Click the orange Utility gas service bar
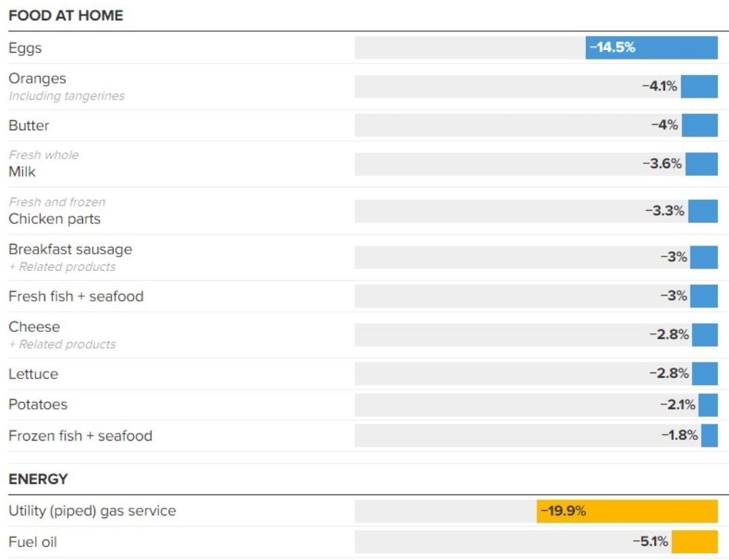Image resolution: width=729 pixels, height=560 pixels. pyautogui.click(x=627, y=511)
